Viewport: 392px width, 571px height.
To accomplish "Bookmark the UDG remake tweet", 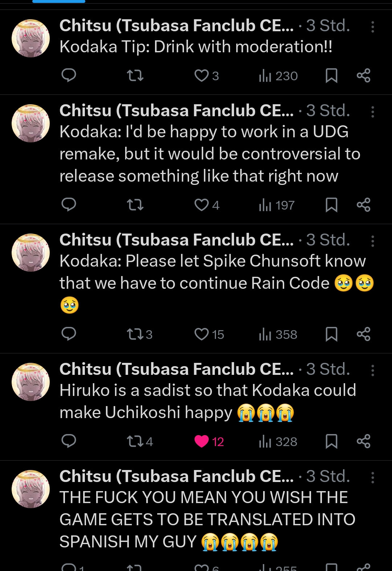I will [331, 205].
